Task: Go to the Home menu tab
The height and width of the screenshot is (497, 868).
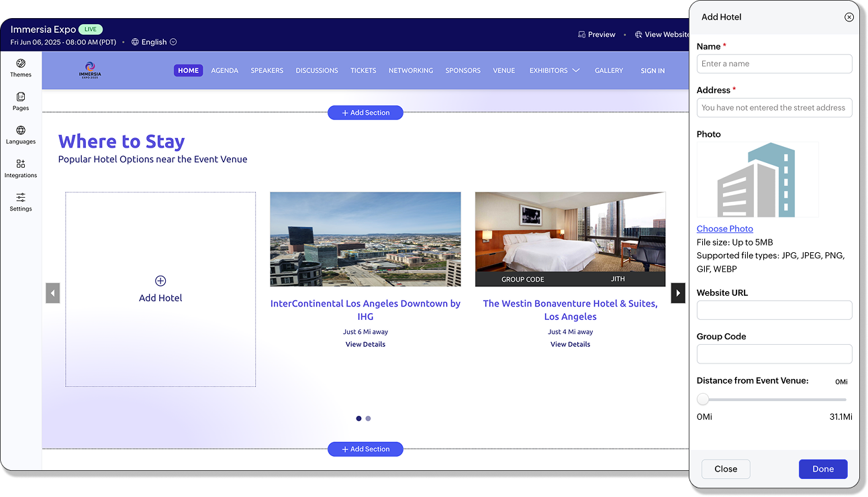Action: tap(189, 70)
